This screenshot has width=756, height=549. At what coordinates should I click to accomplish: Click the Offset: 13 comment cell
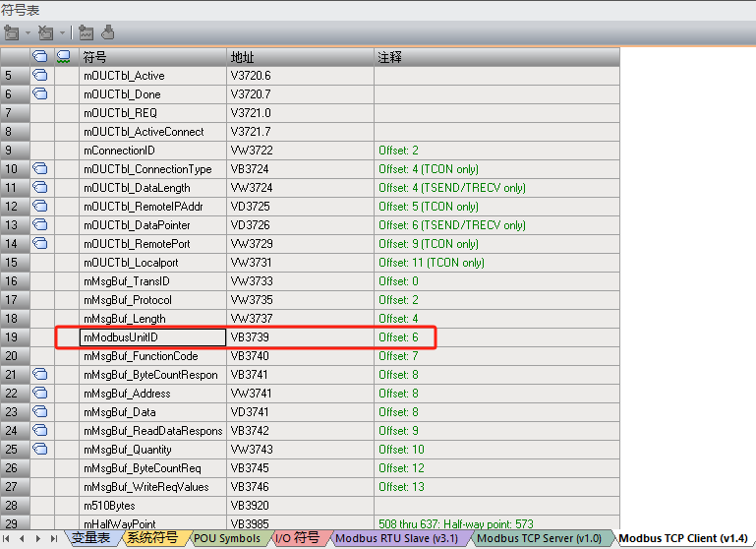[497, 487]
